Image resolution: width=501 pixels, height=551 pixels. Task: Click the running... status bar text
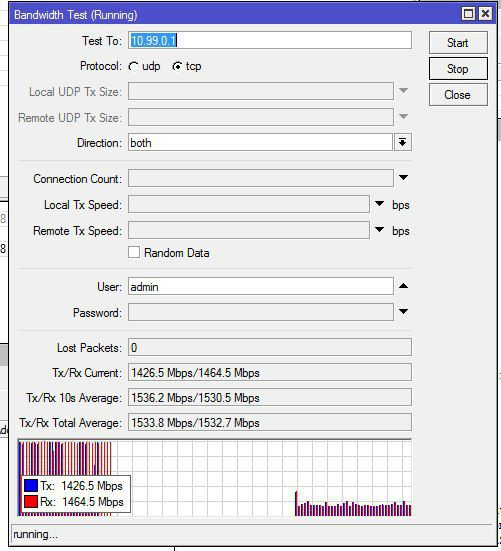[x=35, y=534]
